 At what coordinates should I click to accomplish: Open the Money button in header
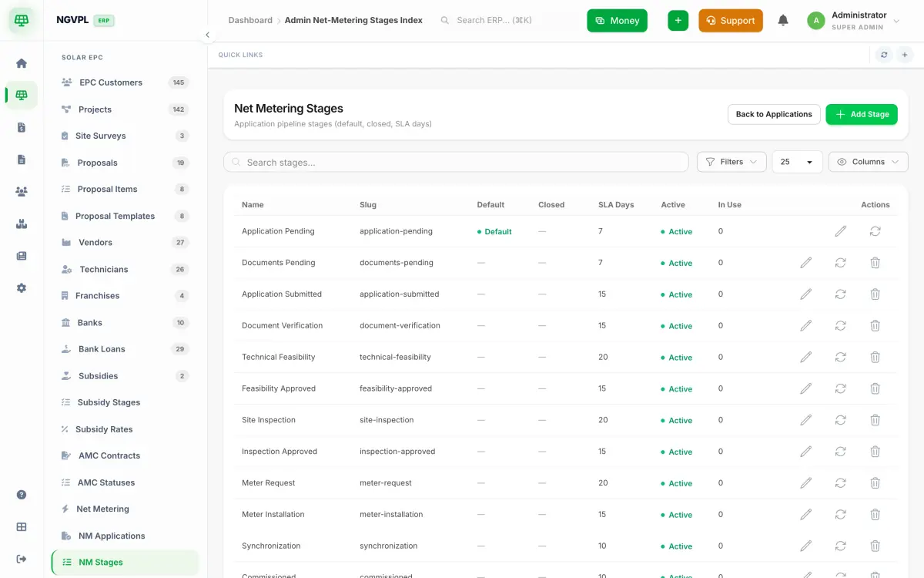pos(617,21)
